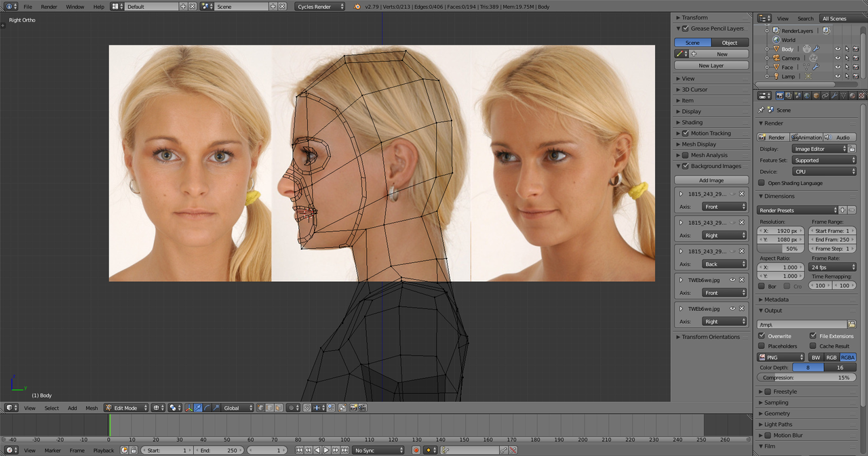
Task: Enable the Mesh Analysis checkbox
Action: pyautogui.click(x=685, y=155)
